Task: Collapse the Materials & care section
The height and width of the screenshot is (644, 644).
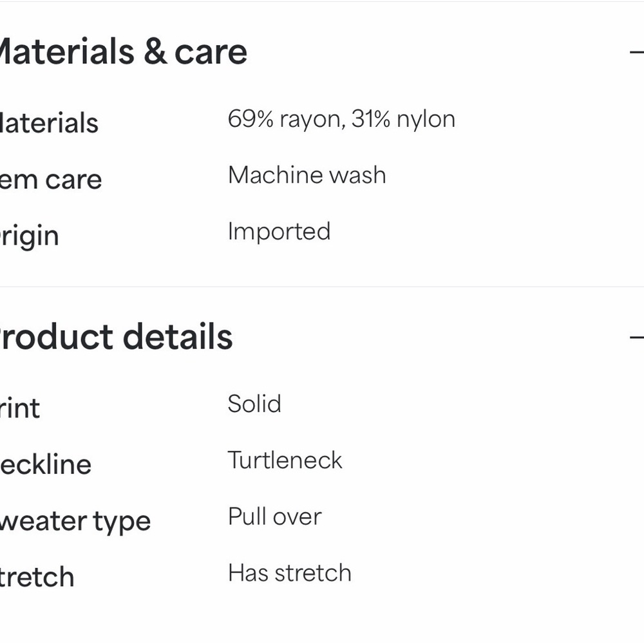Action: pyautogui.click(x=636, y=52)
